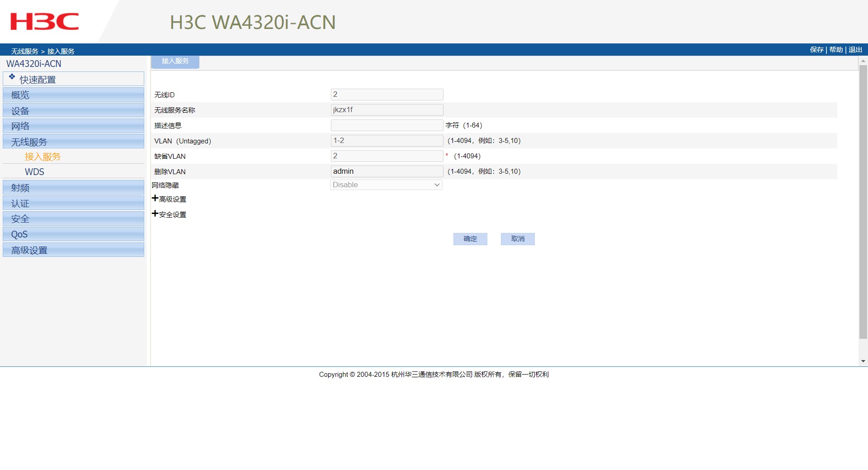Expand the 安全设置 plus icon
This screenshot has height=470, width=868.
coord(155,214)
